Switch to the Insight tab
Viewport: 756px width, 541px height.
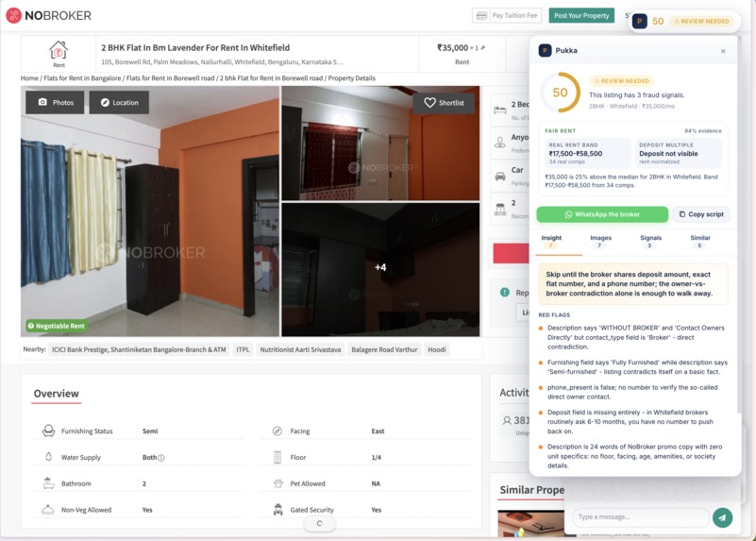(x=551, y=242)
